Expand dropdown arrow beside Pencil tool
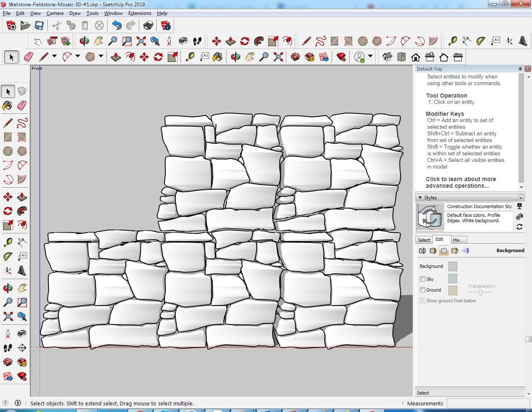 point(54,56)
